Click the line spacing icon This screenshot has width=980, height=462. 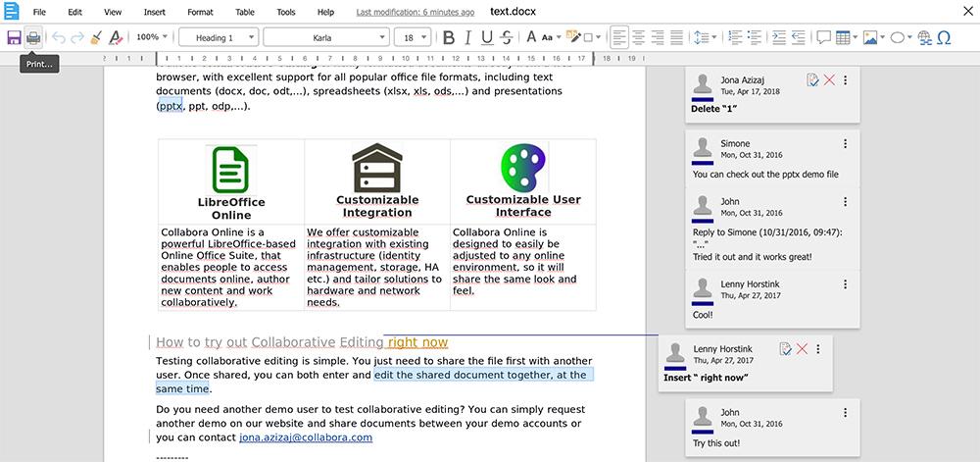click(x=702, y=37)
